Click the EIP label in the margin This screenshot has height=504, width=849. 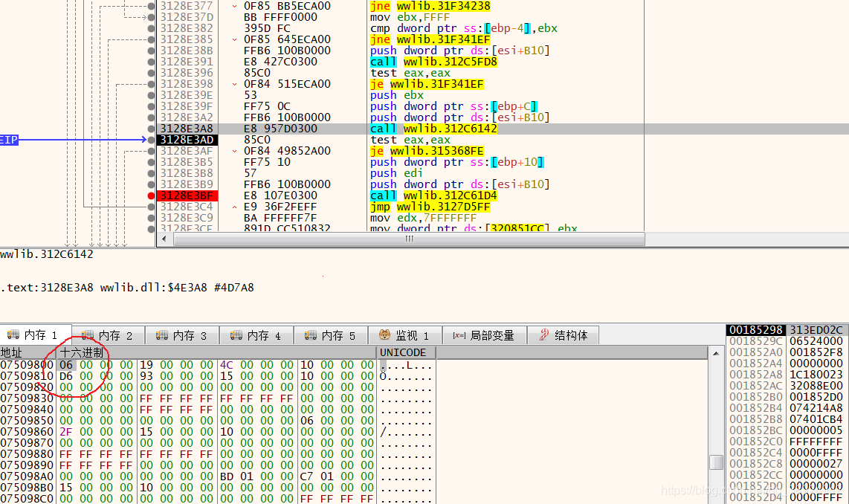(9, 140)
